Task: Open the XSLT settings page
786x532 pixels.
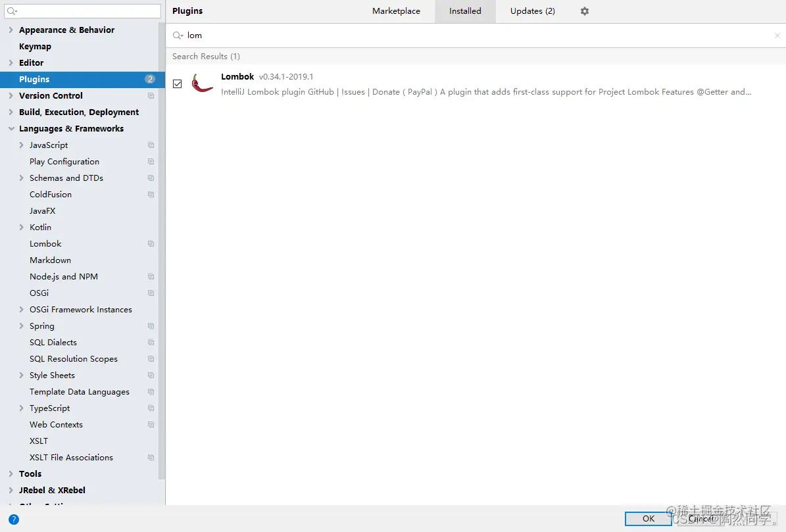Action: (x=39, y=441)
